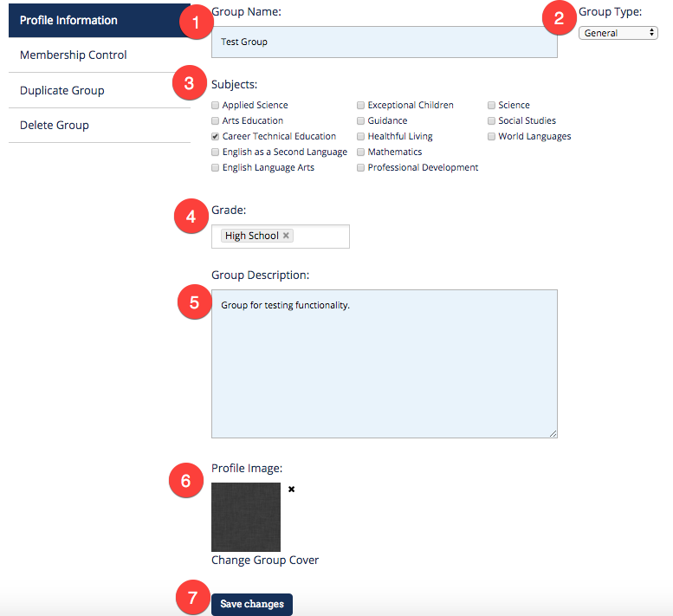Check the Applied Science checkbox
This screenshot has width=673, height=616.
pos(216,105)
